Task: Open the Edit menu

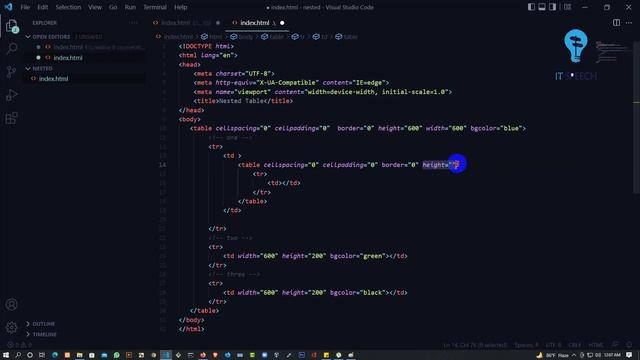Action: [42, 7]
